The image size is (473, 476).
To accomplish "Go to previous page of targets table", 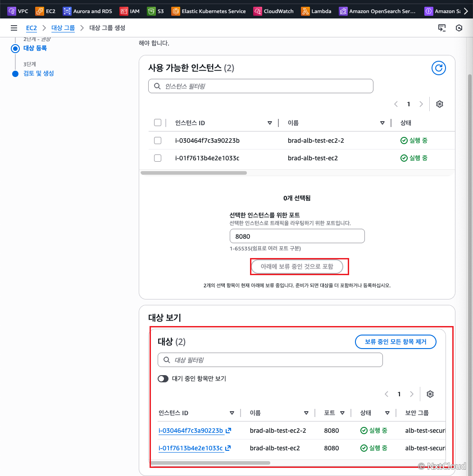I will click(387, 394).
